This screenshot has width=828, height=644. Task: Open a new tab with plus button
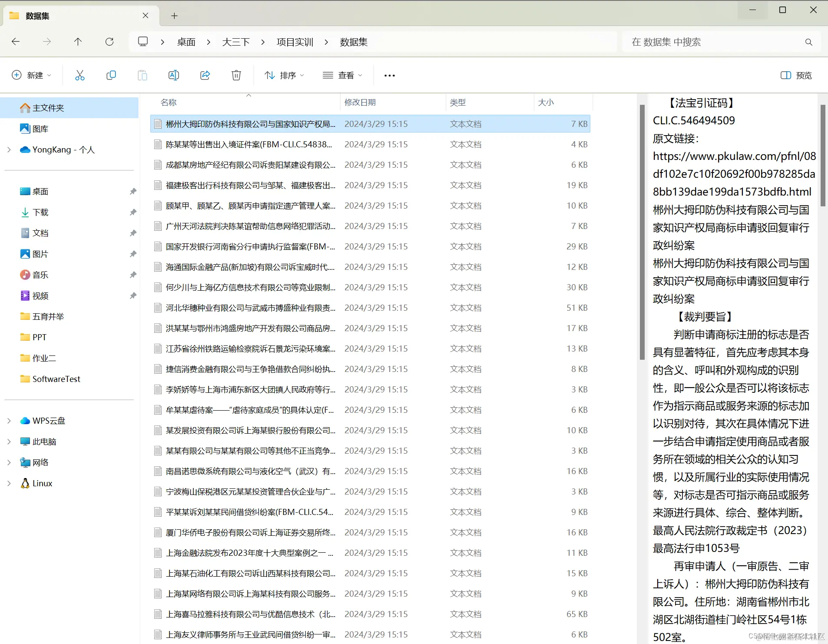174,16
